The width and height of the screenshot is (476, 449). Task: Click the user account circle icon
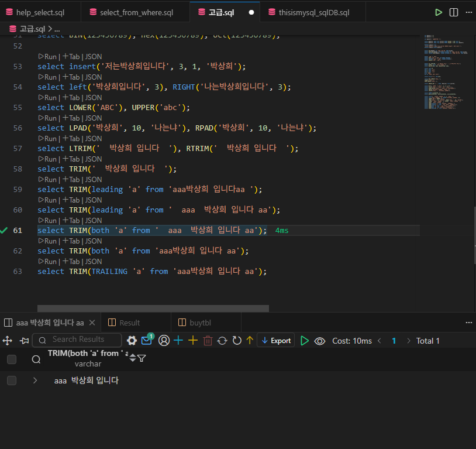coord(164,341)
